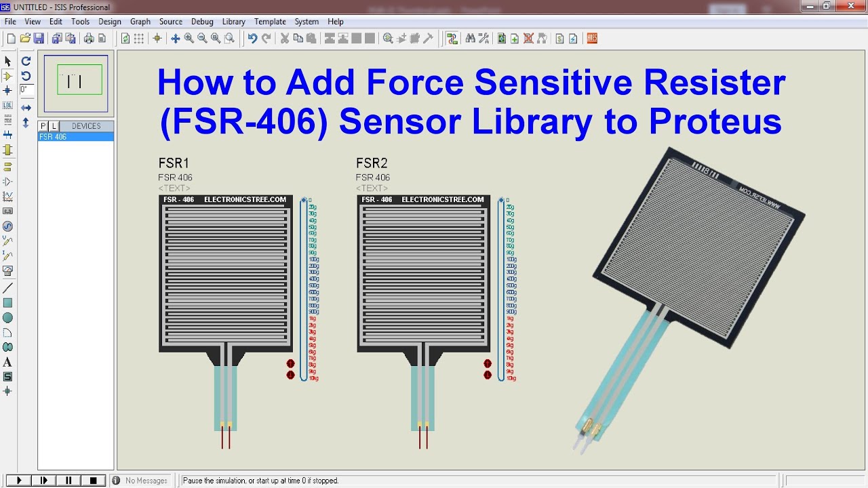Select FSR 406 in devices list
Viewport: 868px width, 488px height.
[x=75, y=137]
